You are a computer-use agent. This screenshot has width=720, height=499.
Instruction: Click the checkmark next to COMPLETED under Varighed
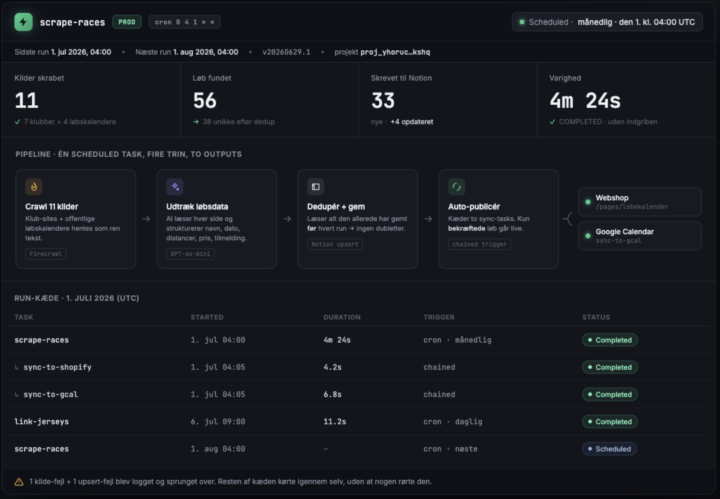[552, 122]
